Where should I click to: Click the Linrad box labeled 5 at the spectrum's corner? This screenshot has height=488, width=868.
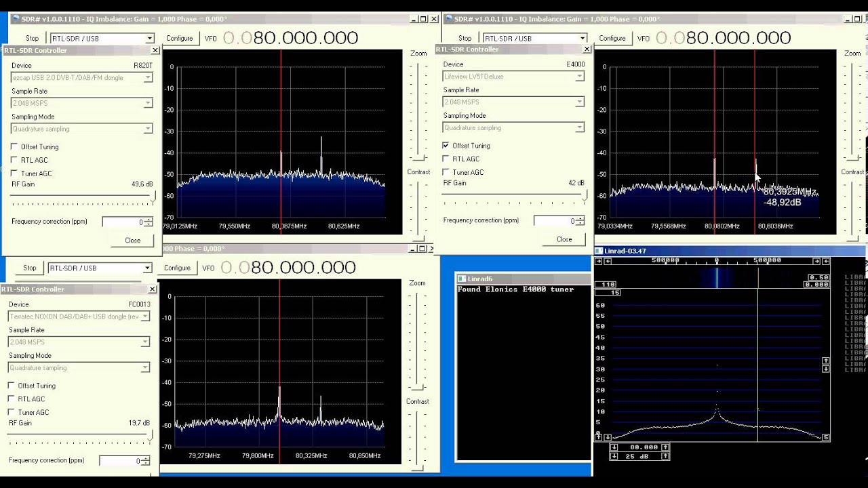pos(825,437)
